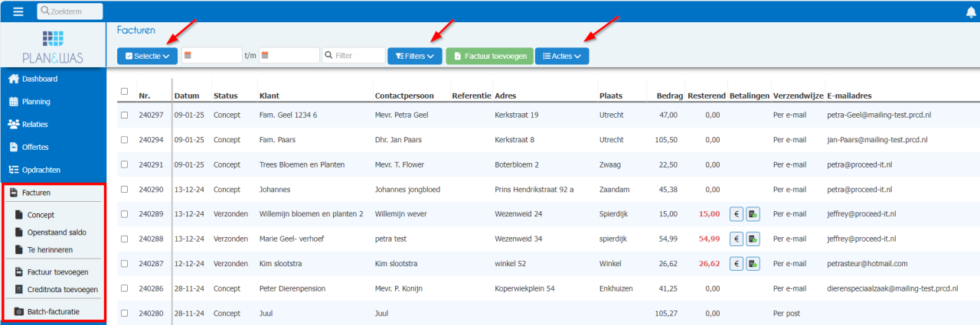Click the green Factuur toevoegen button
This screenshot has width=980, height=325.
(489, 56)
